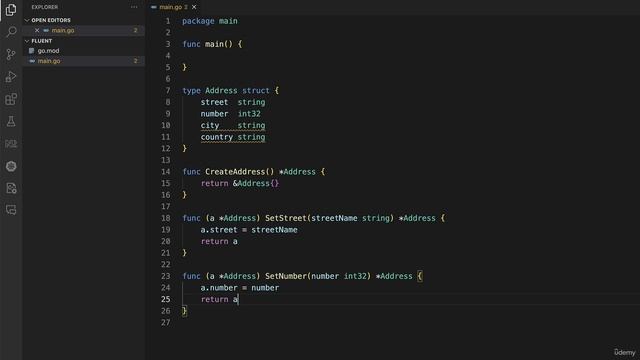This screenshot has width=640, height=360.
Task: Close the main.go editor tab
Action: tap(194, 7)
